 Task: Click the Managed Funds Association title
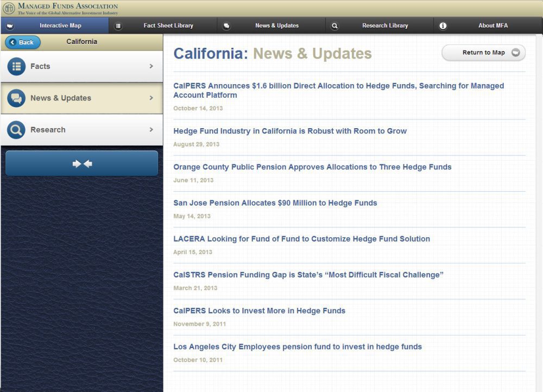tap(68, 6)
